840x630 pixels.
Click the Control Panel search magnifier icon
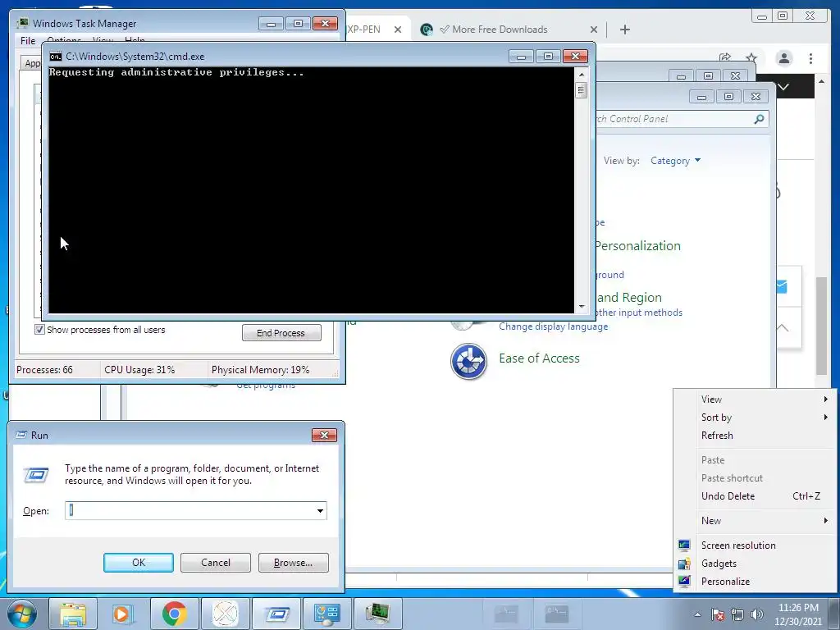tap(759, 119)
